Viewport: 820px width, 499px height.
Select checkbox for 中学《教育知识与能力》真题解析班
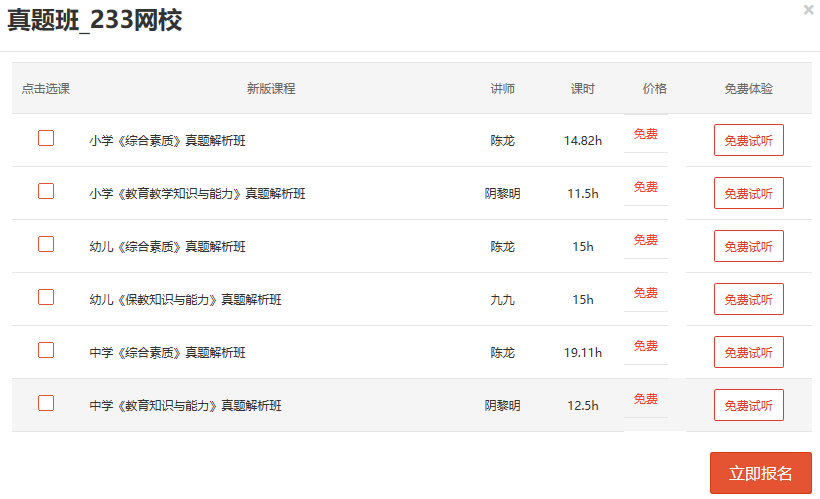(46, 403)
